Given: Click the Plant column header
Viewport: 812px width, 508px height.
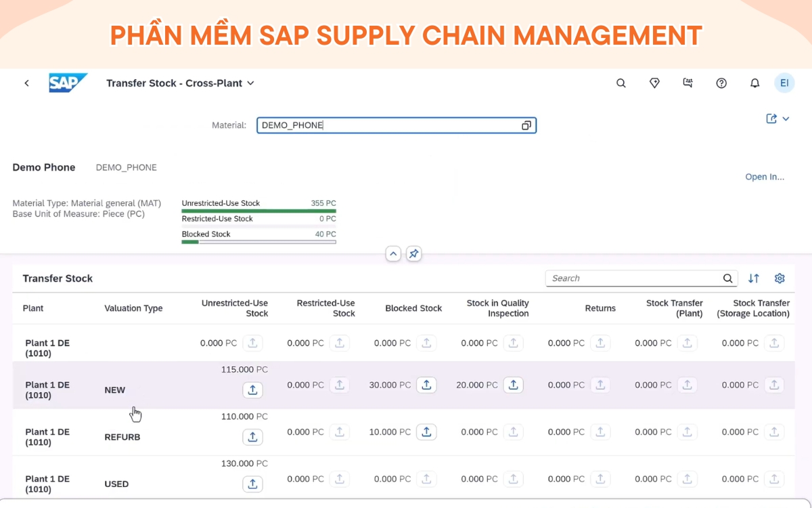Looking at the screenshot, I should 33,308.
